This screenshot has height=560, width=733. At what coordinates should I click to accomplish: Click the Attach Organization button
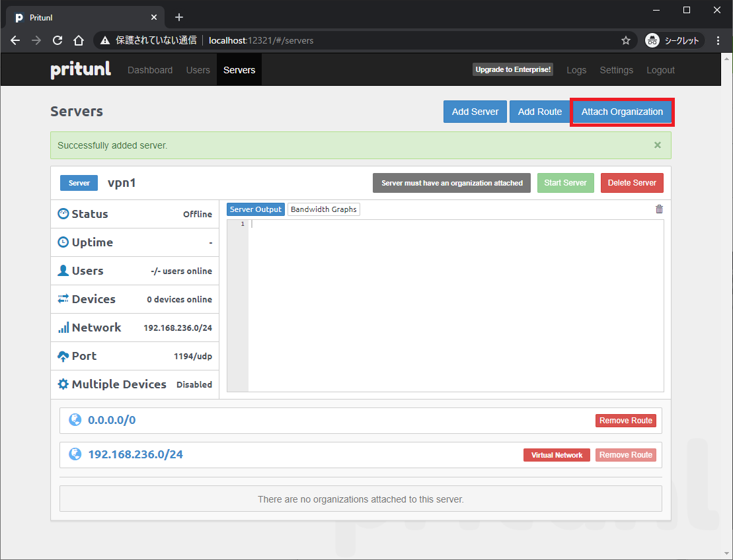[x=622, y=112]
